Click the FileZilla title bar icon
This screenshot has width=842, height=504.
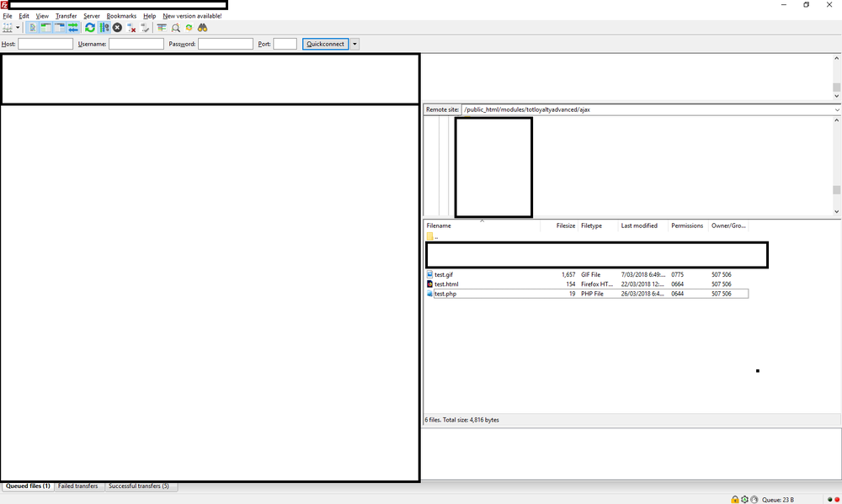[x=4, y=5]
